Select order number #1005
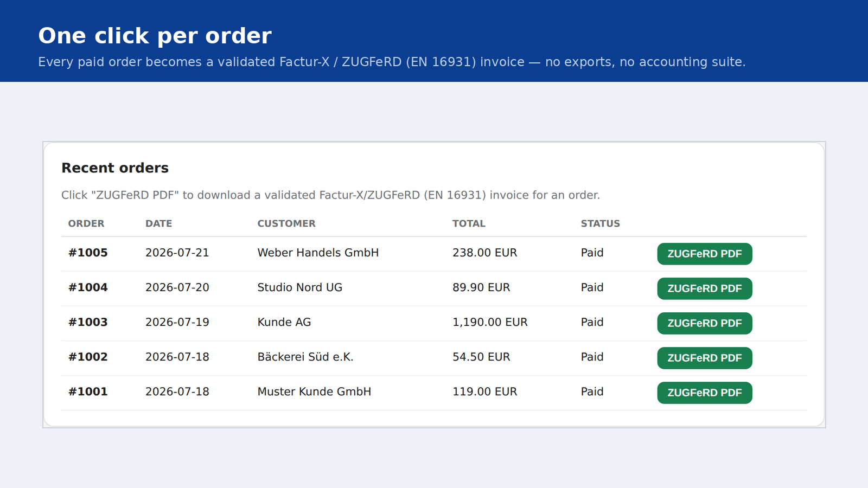Screen dimensions: 868x488 (x=88, y=253)
